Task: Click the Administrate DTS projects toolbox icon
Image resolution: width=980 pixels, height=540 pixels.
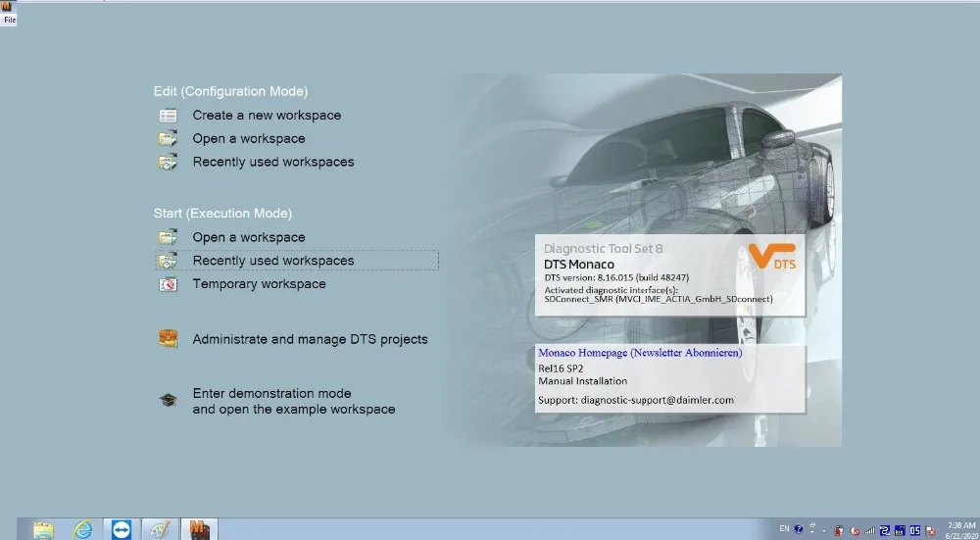Action: 169,339
